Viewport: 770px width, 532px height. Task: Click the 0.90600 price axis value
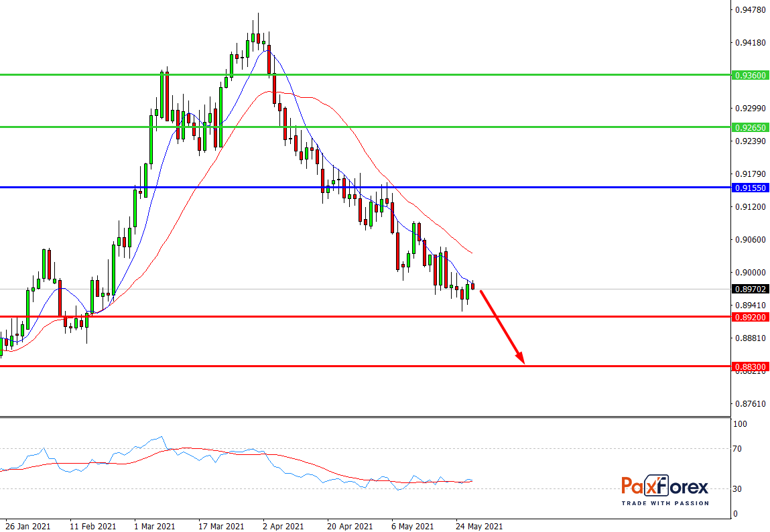[x=751, y=239]
